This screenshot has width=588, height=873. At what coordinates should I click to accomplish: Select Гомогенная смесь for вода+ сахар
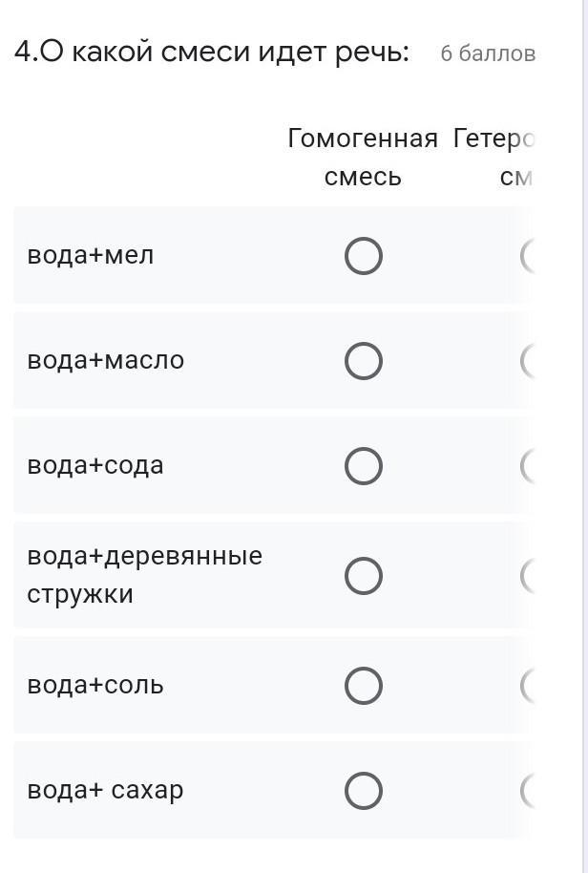point(364,790)
